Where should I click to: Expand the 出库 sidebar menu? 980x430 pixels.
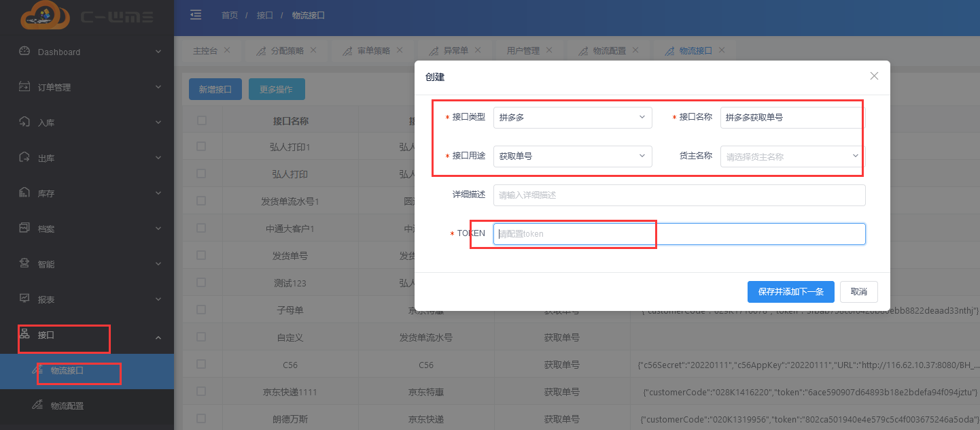click(158, 158)
